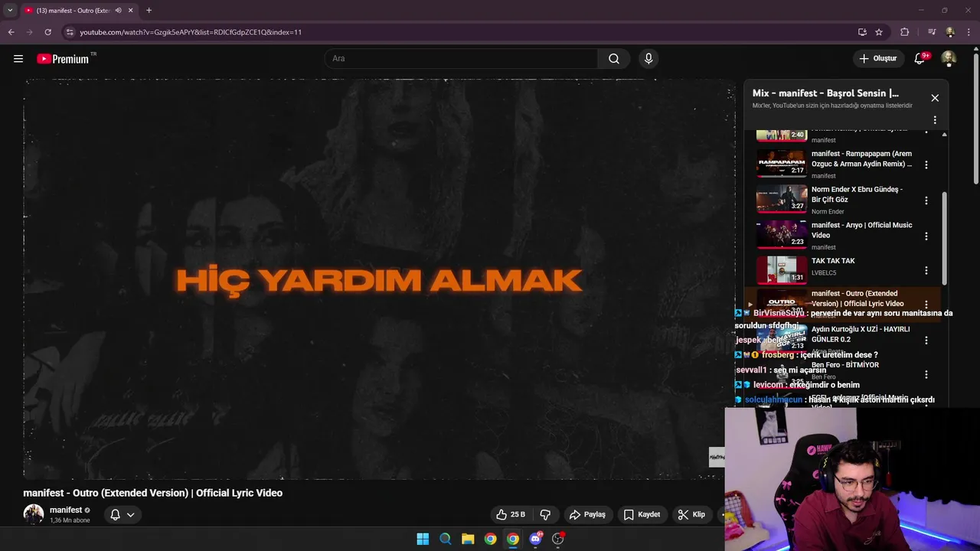Expand the subscription notification bell dropdown
This screenshot has width=980, height=551.
(x=122, y=514)
